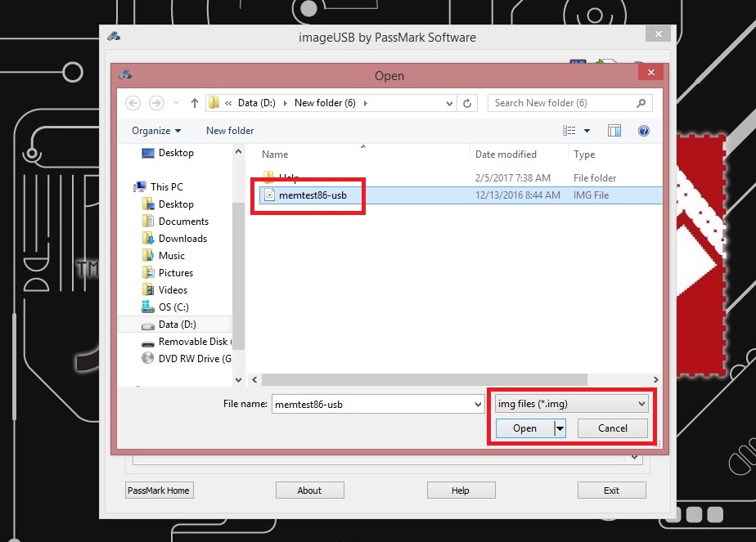Expand breadcrumb arrow after New folder (6)
The width and height of the screenshot is (756, 542).
click(x=366, y=103)
